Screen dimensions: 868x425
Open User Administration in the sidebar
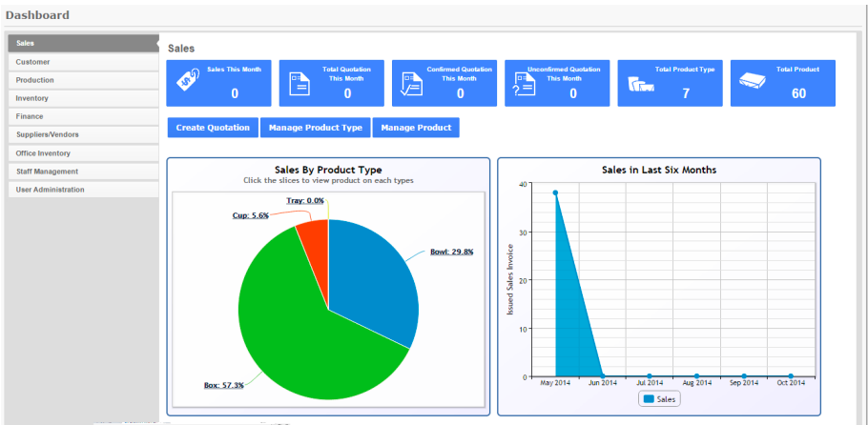[82, 190]
